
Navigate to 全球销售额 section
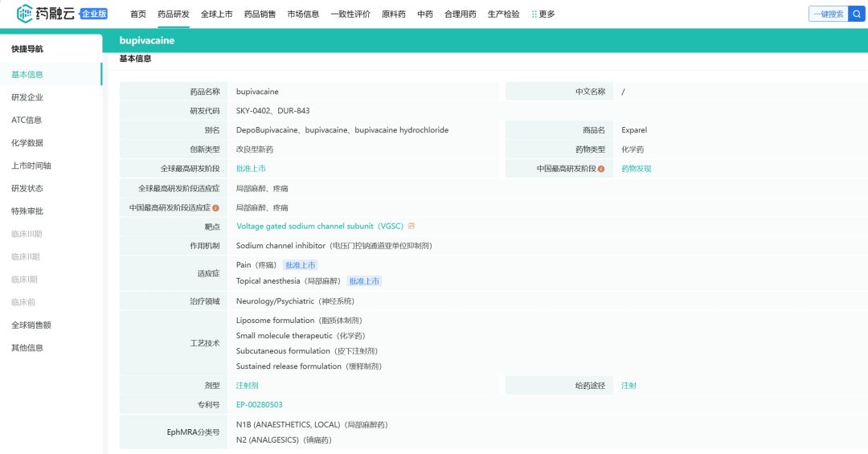(x=31, y=325)
